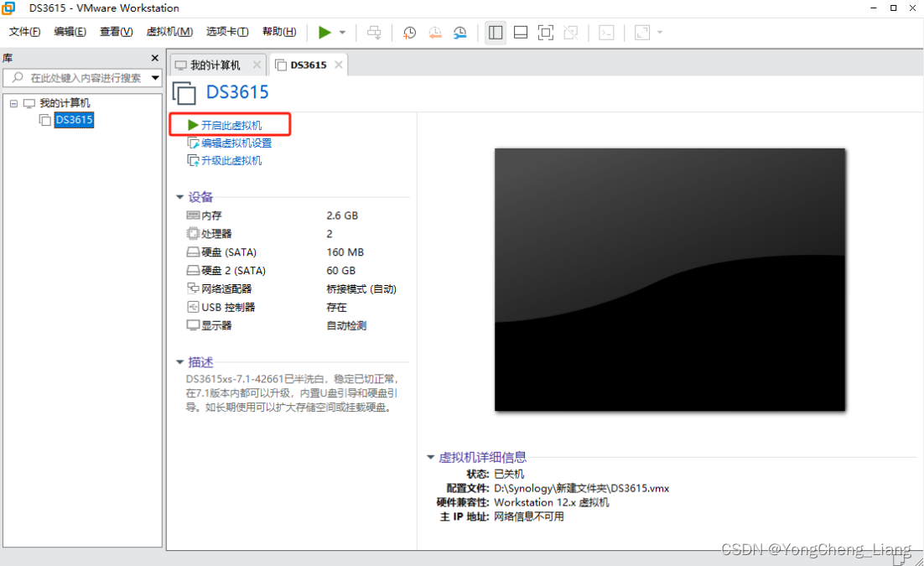Click the 显示器 display icon
The height and width of the screenshot is (566, 924).
click(194, 325)
